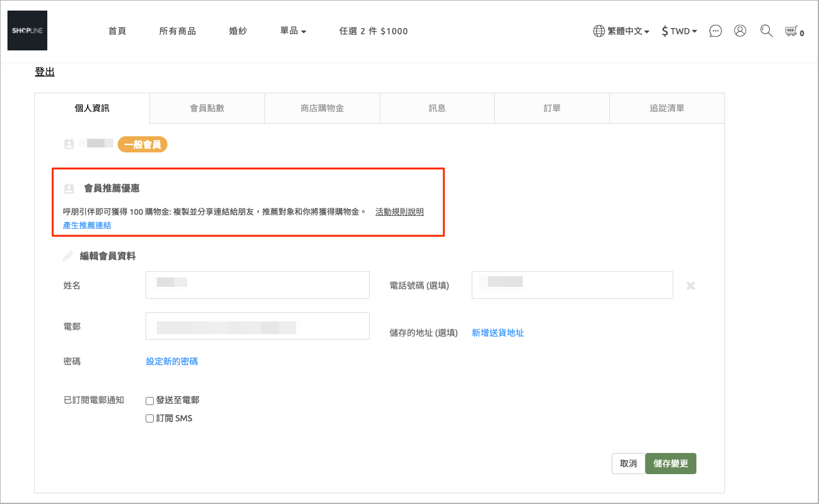Click the general member badge
The height and width of the screenshot is (504, 819).
[143, 144]
